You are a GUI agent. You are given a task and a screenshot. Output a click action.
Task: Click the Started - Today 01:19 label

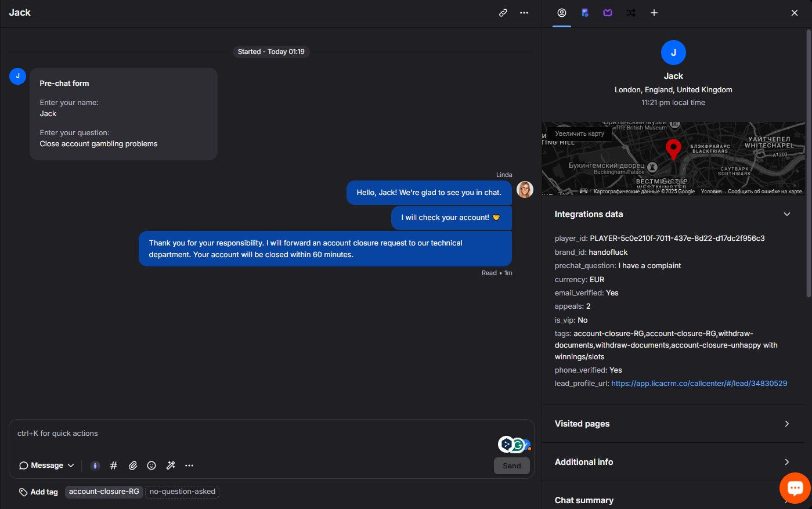[271, 52]
